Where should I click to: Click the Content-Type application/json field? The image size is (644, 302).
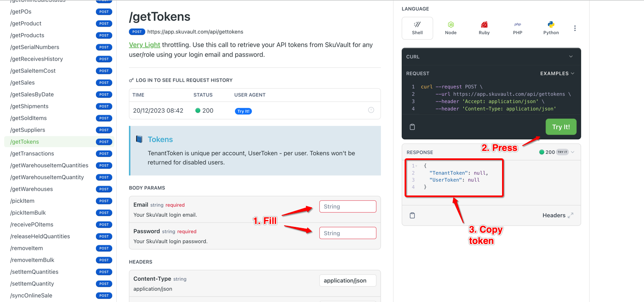(x=347, y=280)
